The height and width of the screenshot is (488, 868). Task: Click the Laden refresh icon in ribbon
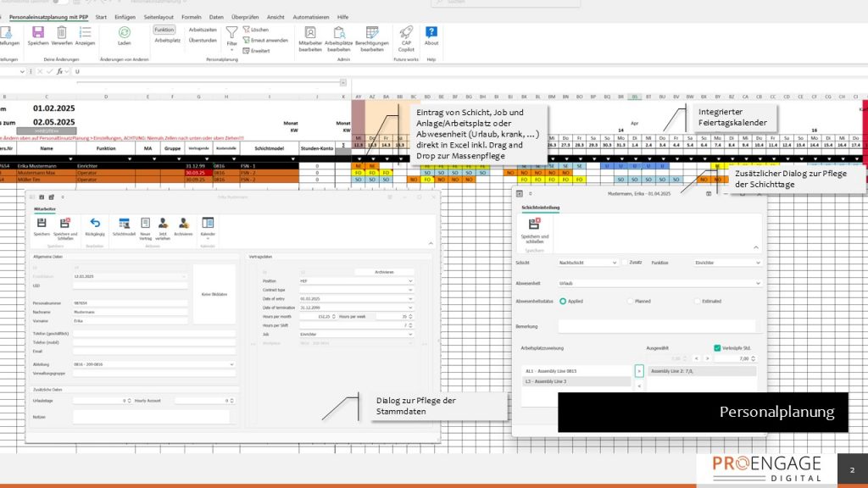(124, 32)
